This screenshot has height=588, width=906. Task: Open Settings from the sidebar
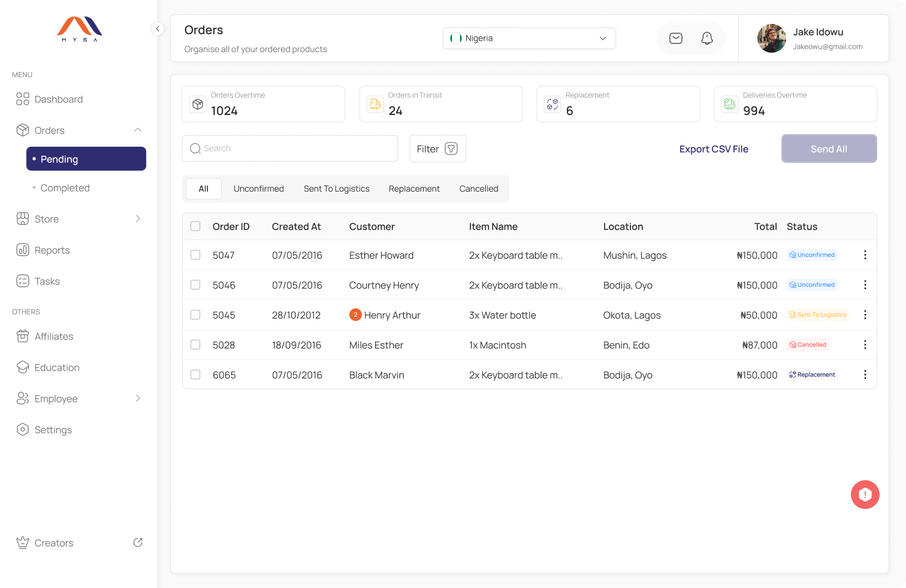(53, 430)
